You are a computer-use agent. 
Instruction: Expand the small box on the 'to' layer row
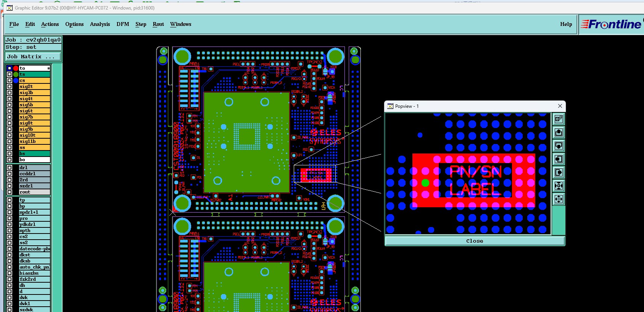pos(48,68)
